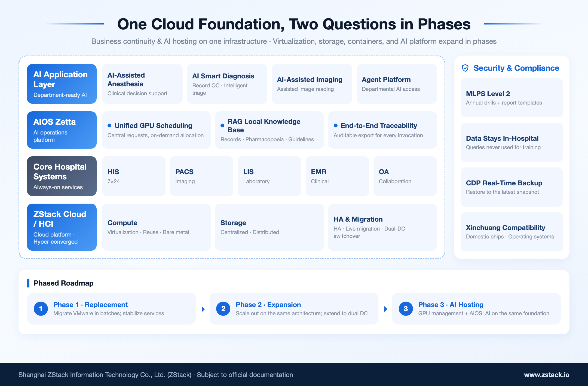Open the CDP Real-Time Backup card
The image size is (588, 386).
tap(512, 187)
